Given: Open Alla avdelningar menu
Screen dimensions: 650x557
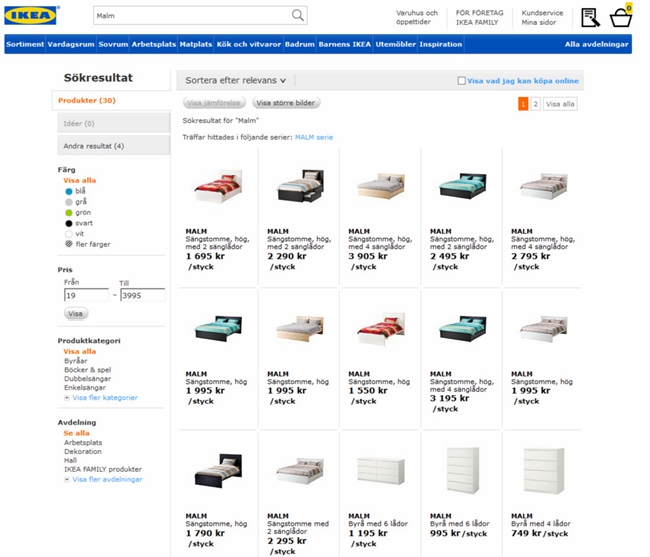Looking at the screenshot, I should [x=596, y=44].
